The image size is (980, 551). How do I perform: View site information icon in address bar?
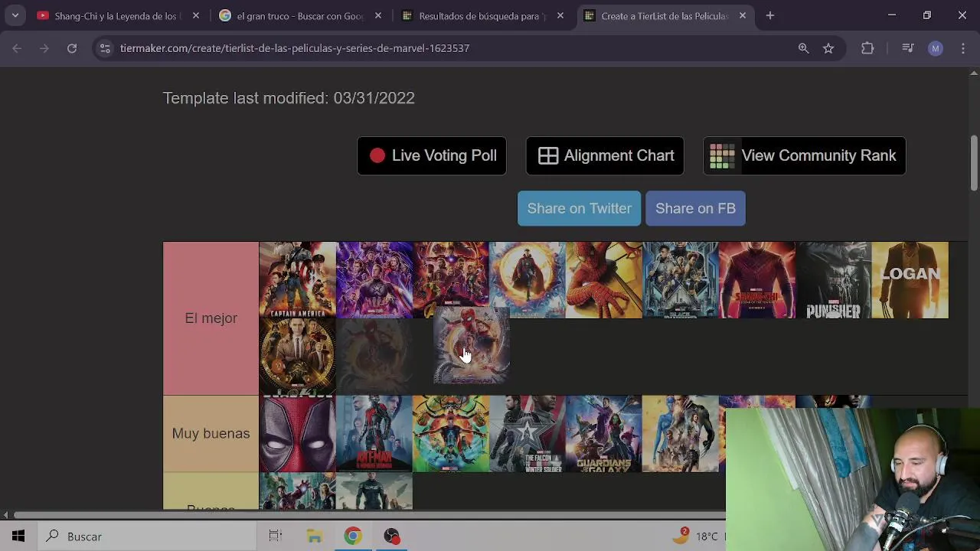(x=106, y=48)
